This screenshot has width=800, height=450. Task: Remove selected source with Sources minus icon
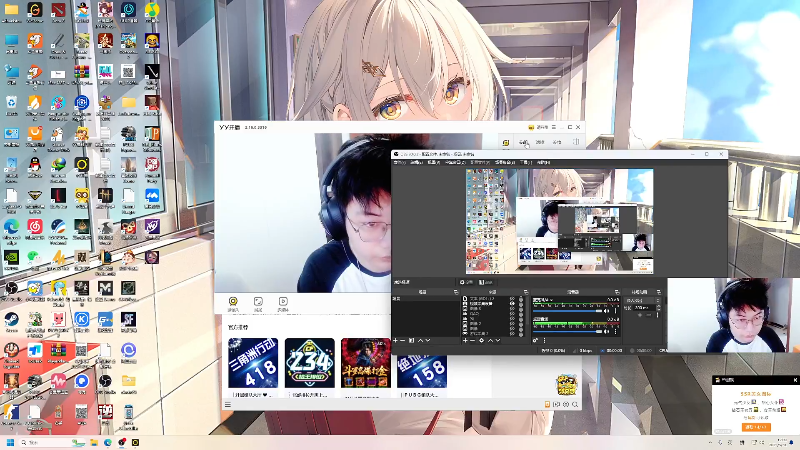pyautogui.click(x=472, y=340)
